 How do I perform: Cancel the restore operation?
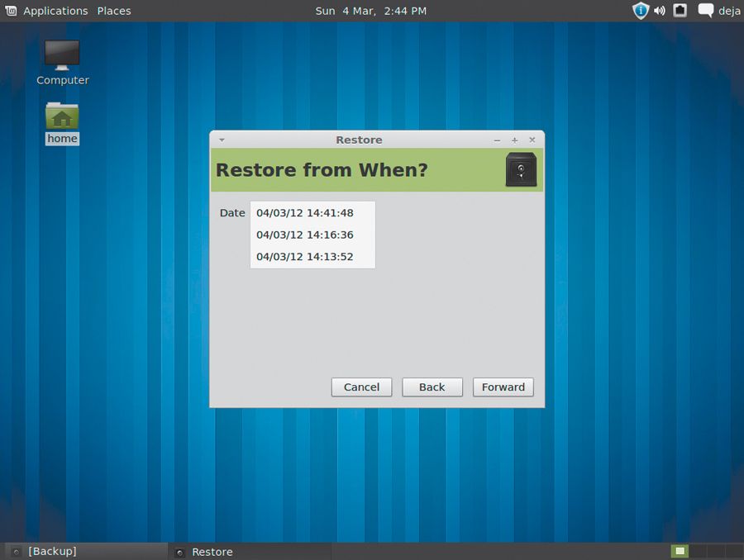(361, 387)
